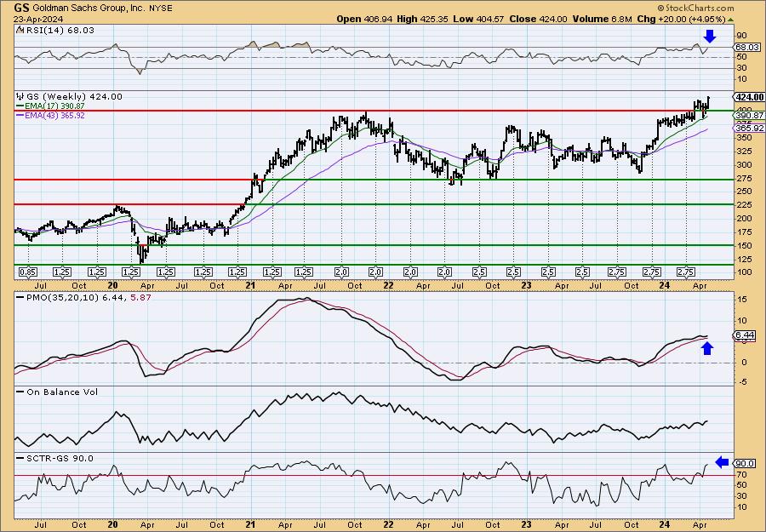
Task: Click the GS (Weekly) 424.00 legend label
Action: (x=73, y=97)
